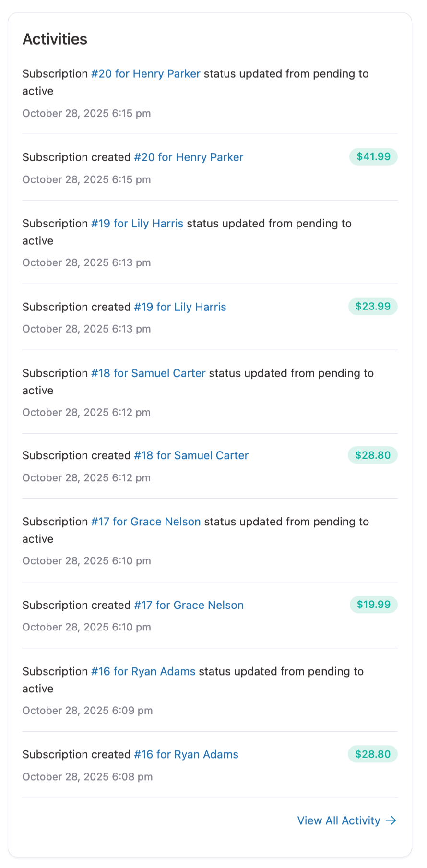Click the Activities panel heading
The width and height of the screenshot is (427, 868).
click(55, 39)
